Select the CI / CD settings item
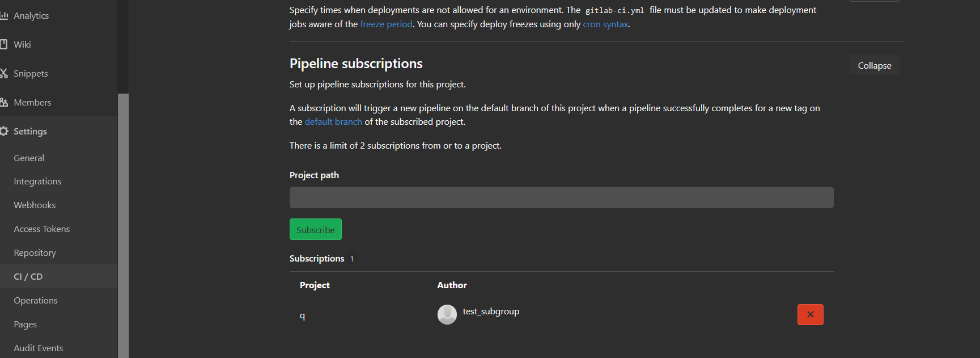The image size is (980, 358). [28, 277]
